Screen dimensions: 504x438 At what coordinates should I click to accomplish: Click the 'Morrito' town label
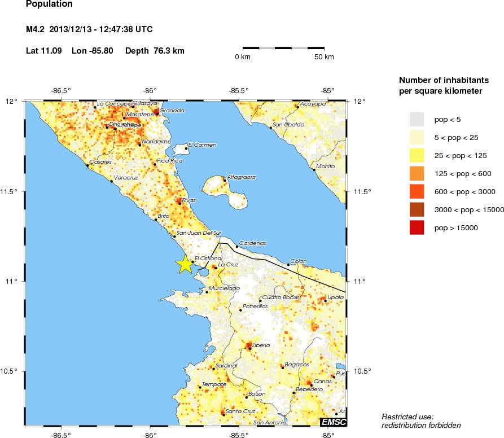(325, 167)
